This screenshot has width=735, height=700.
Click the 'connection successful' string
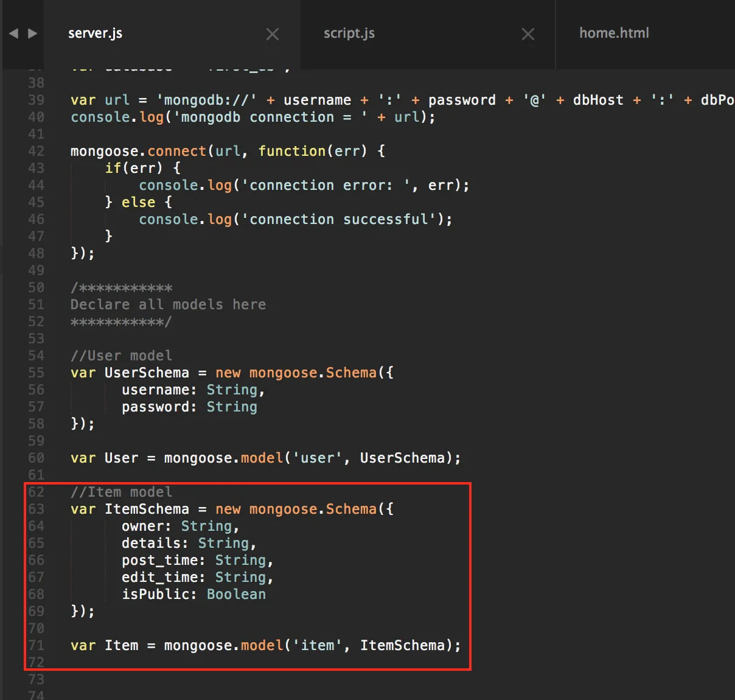pos(339,219)
